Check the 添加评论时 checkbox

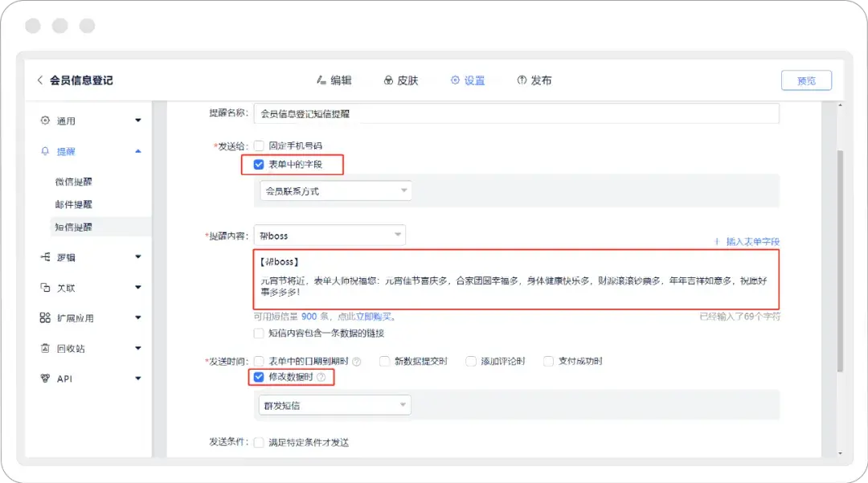470,362
